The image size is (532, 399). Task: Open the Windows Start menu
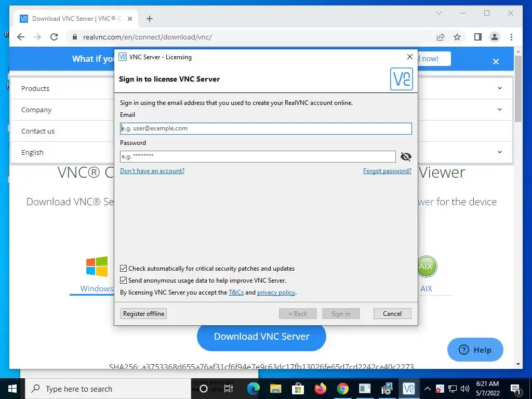click(x=12, y=389)
